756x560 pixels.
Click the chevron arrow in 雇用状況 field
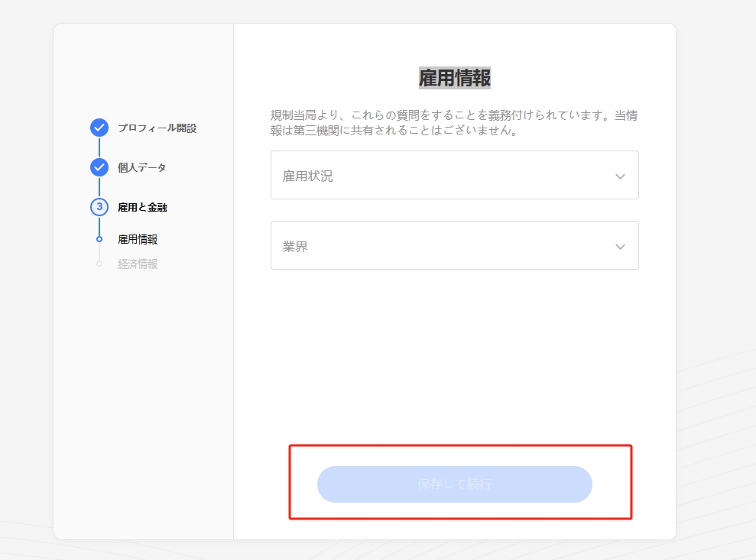620,176
